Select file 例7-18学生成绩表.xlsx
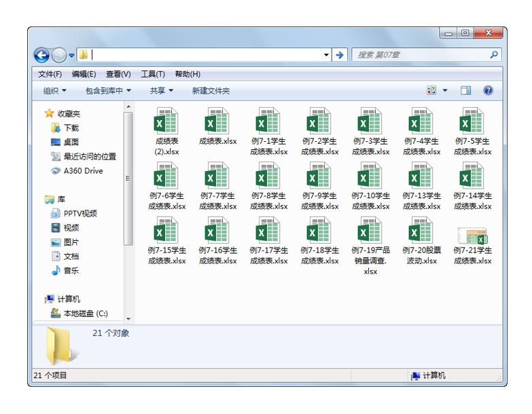 (x=319, y=240)
